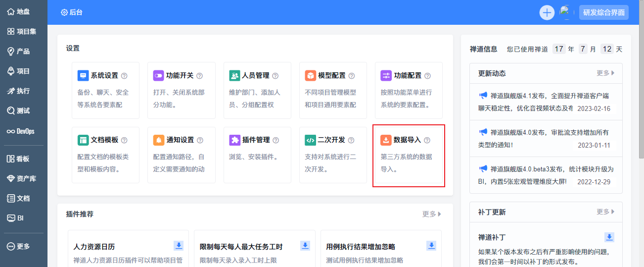The image size is (644, 267).
Task: Click the 2023-01-11 date text
Action: click(594, 145)
